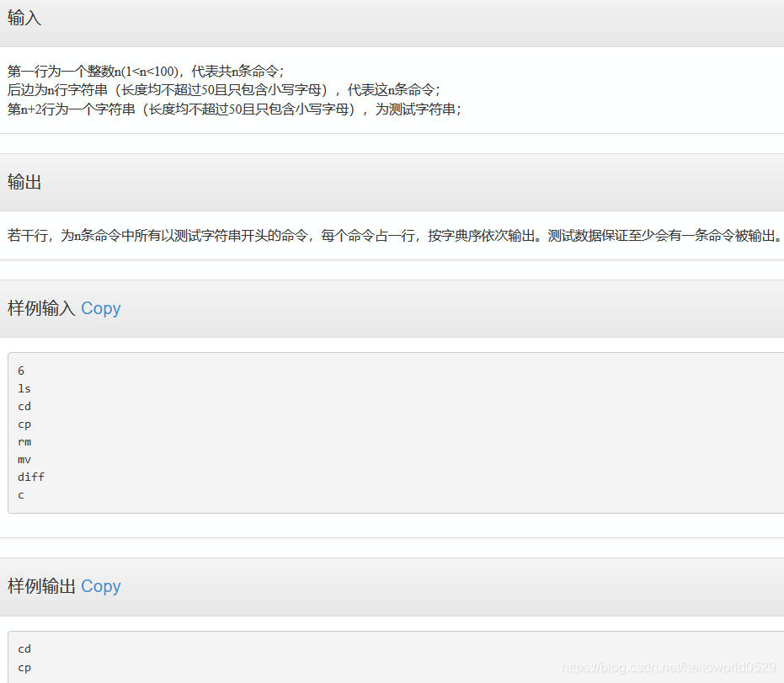The width and height of the screenshot is (784, 683).
Task: Click "cp" in the sample output box
Action: tap(24, 668)
